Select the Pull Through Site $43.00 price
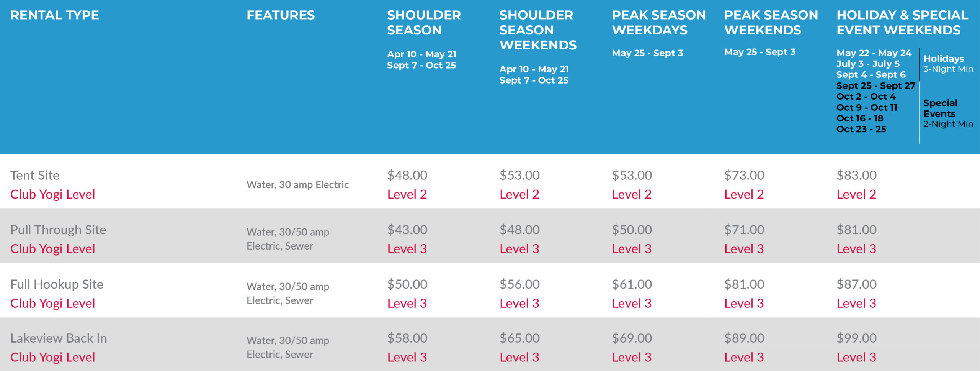Screen dimensions: 980x371 (407, 230)
